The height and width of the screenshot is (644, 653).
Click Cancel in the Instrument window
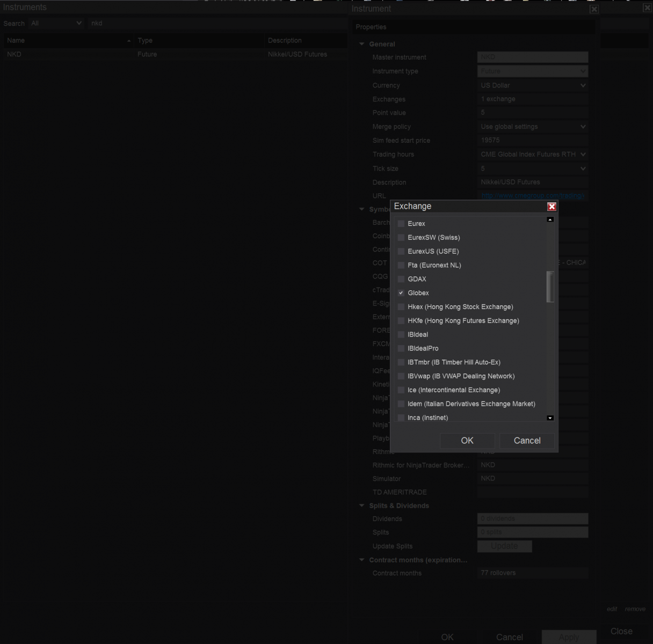point(509,637)
